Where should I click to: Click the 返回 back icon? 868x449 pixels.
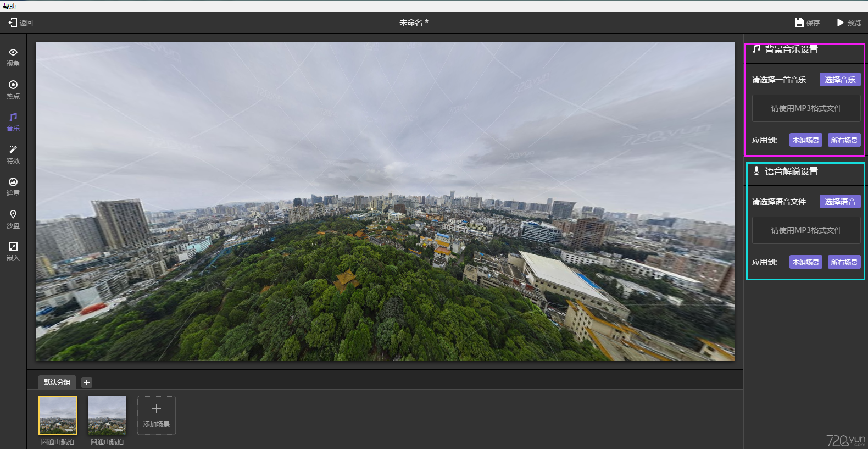(x=13, y=23)
